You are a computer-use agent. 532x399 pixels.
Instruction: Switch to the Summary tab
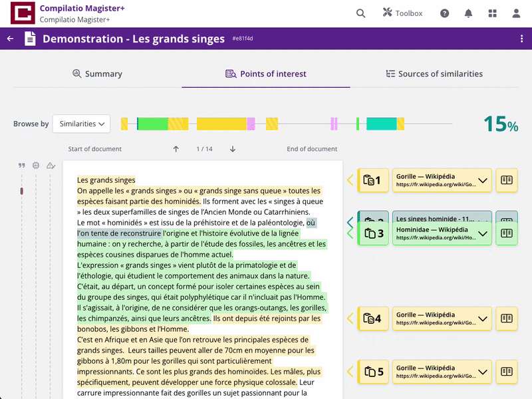(97, 74)
